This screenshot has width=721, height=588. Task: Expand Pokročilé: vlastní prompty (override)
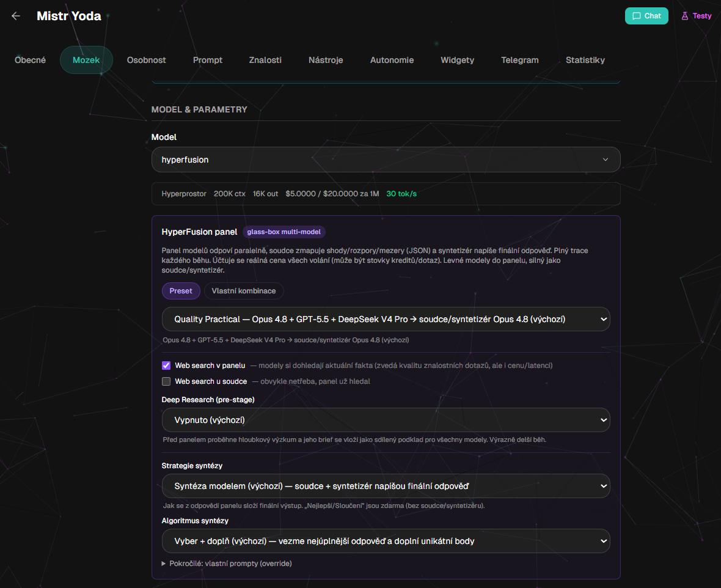(227, 564)
